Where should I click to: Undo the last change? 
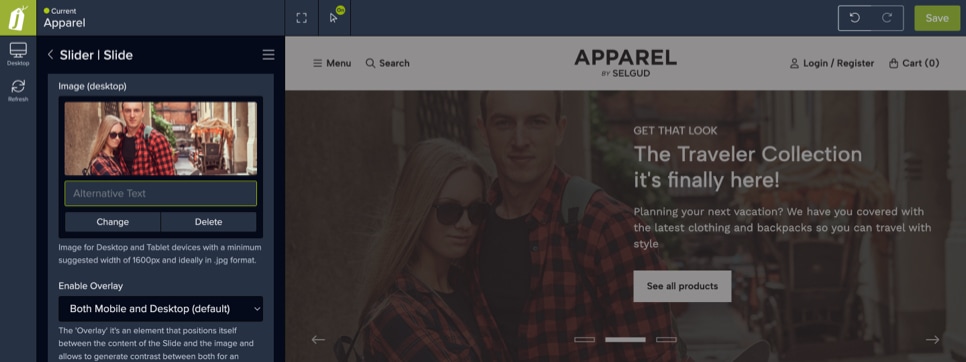[854, 18]
